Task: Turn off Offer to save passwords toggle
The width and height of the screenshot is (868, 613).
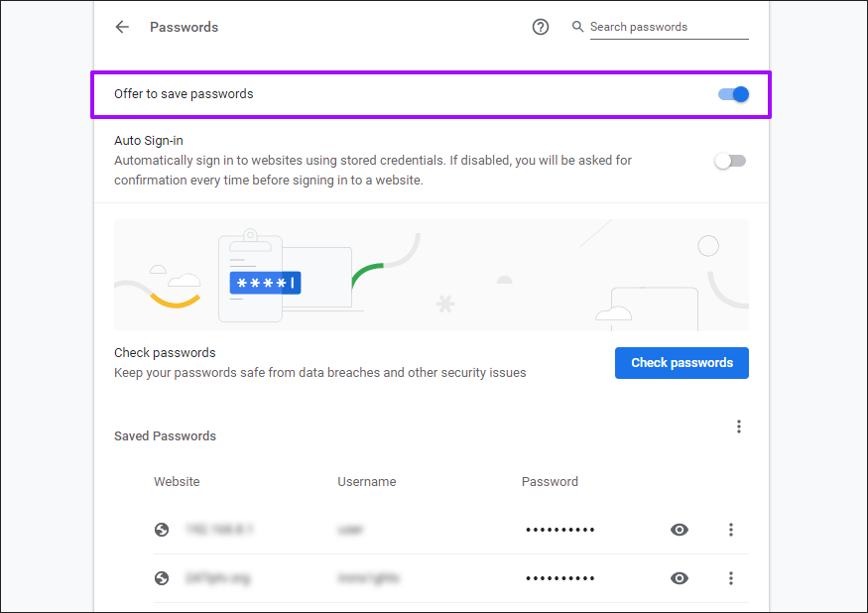Action: [x=734, y=94]
